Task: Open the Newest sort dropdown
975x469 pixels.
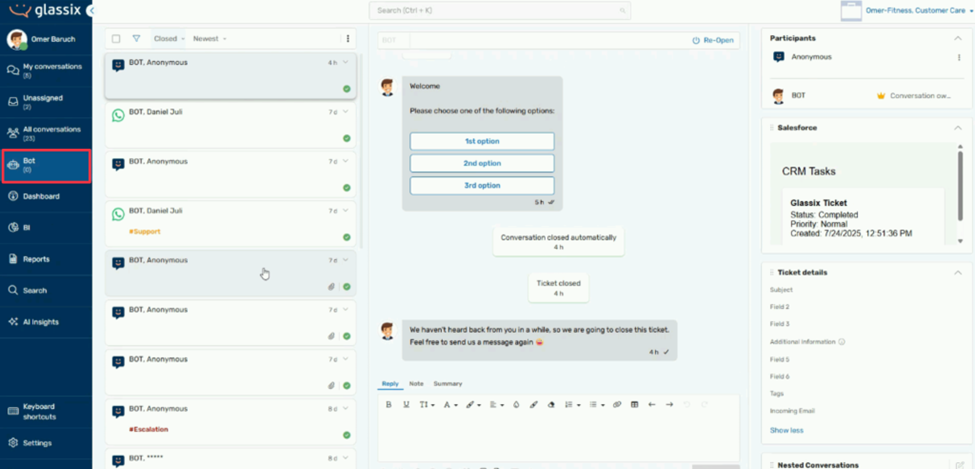Action: click(x=210, y=39)
